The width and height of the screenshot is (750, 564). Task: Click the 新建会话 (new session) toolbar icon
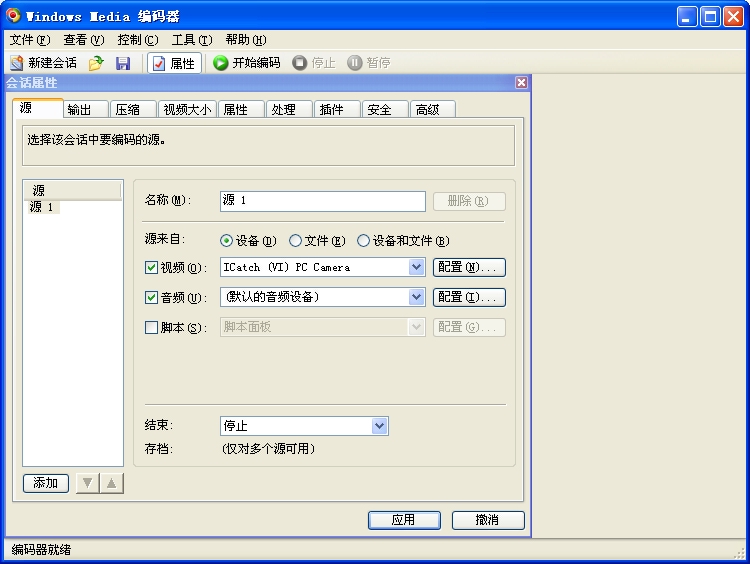(x=43, y=63)
